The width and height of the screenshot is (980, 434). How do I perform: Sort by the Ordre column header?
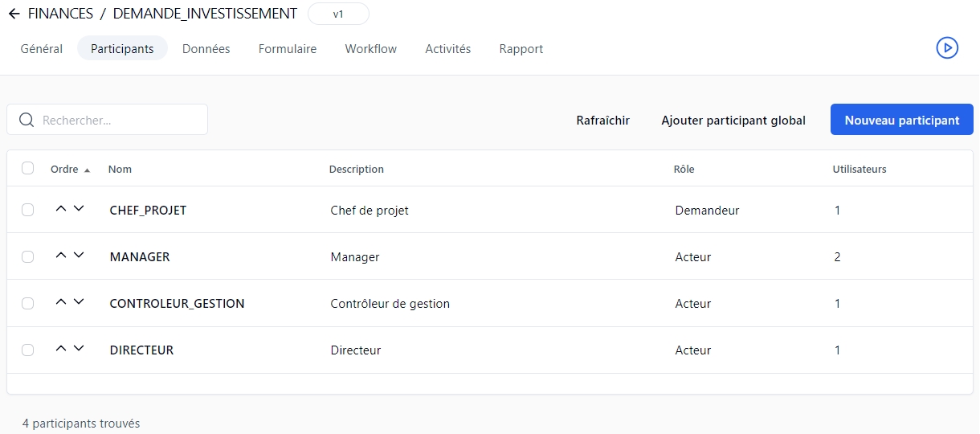point(65,170)
